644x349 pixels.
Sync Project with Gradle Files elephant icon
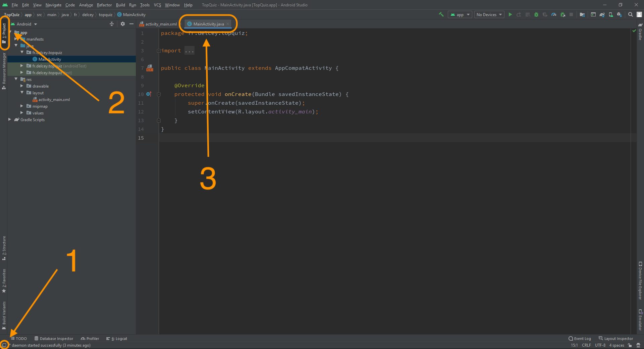pyautogui.click(x=602, y=14)
